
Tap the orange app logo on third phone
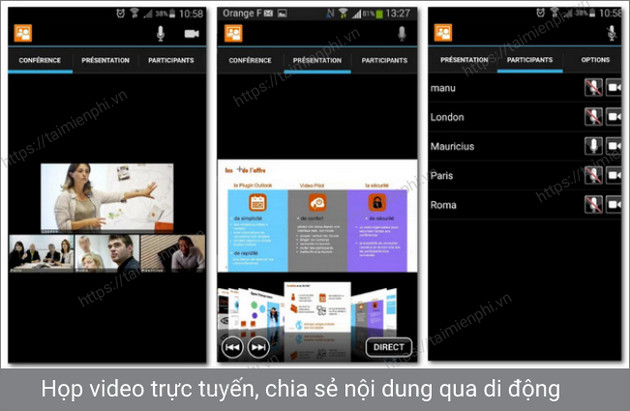[x=443, y=33]
